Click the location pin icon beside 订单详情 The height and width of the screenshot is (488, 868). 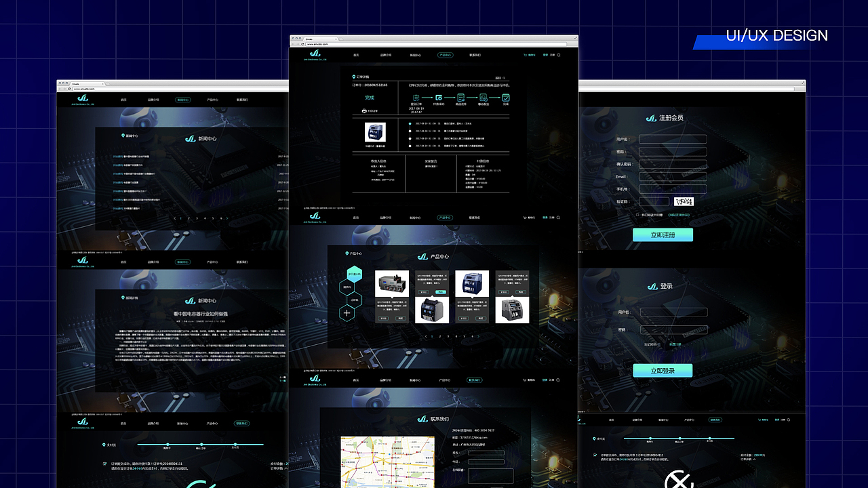(x=354, y=77)
